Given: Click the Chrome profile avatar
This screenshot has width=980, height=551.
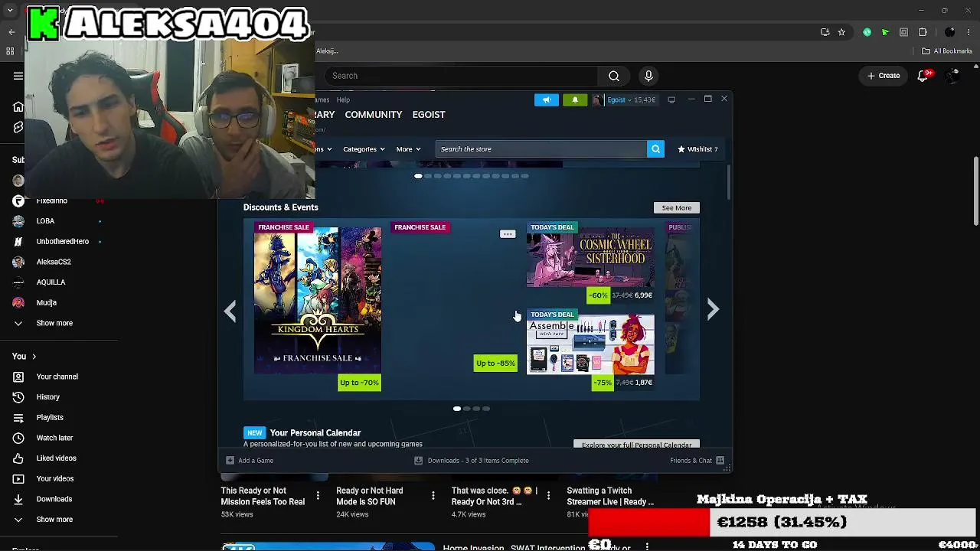Looking at the screenshot, I should (x=950, y=32).
